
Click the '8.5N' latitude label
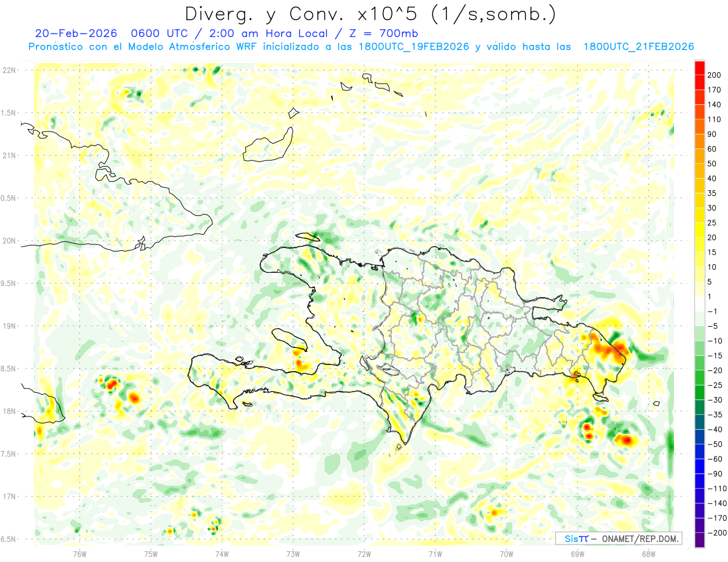pyautogui.click(x=9, y=369)
